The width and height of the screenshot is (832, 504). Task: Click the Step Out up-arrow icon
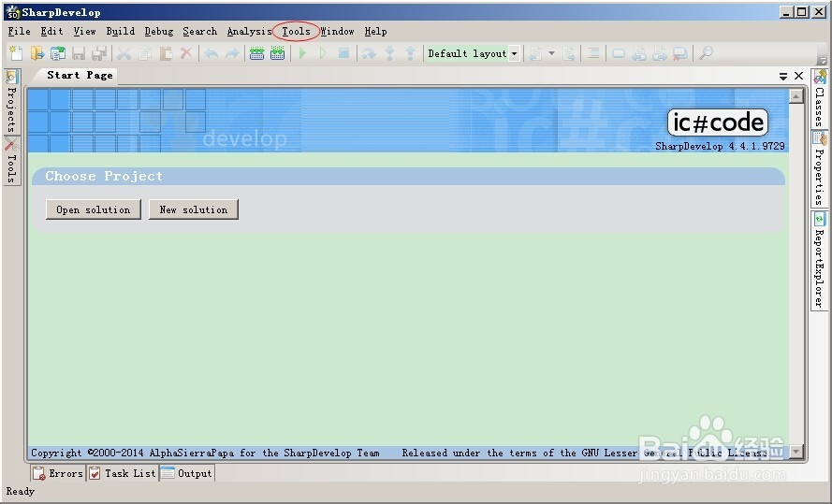tap(410, 53)
